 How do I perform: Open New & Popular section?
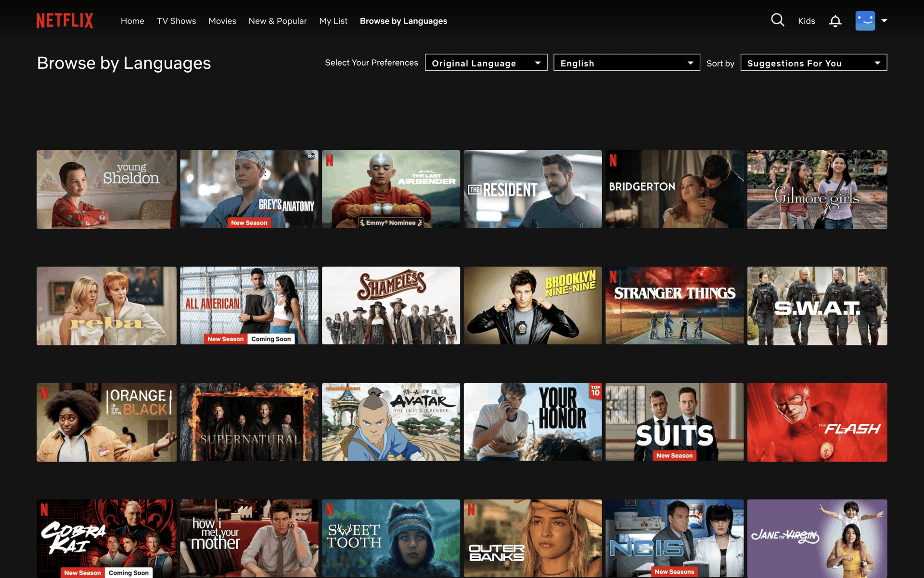click(278, 21)
